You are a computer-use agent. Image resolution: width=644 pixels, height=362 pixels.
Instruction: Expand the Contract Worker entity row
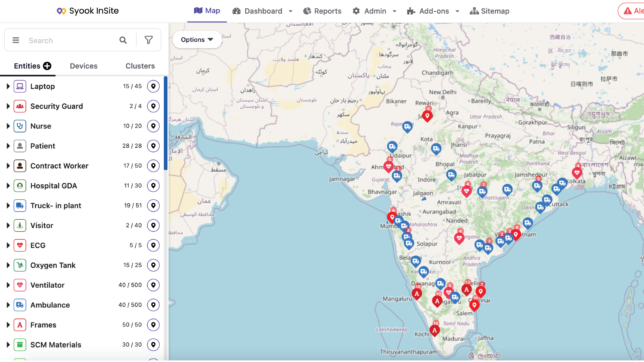pyautogui.click(x=8, y=166)
